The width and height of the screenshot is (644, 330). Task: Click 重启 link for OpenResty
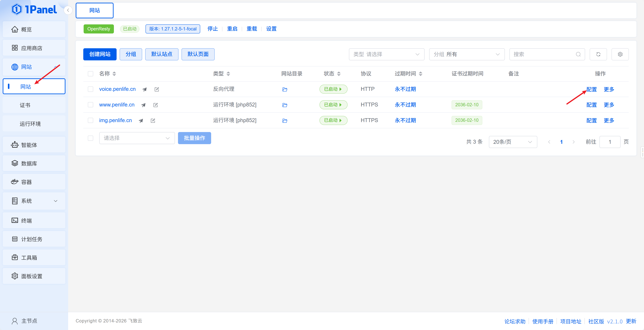[232, 29]
